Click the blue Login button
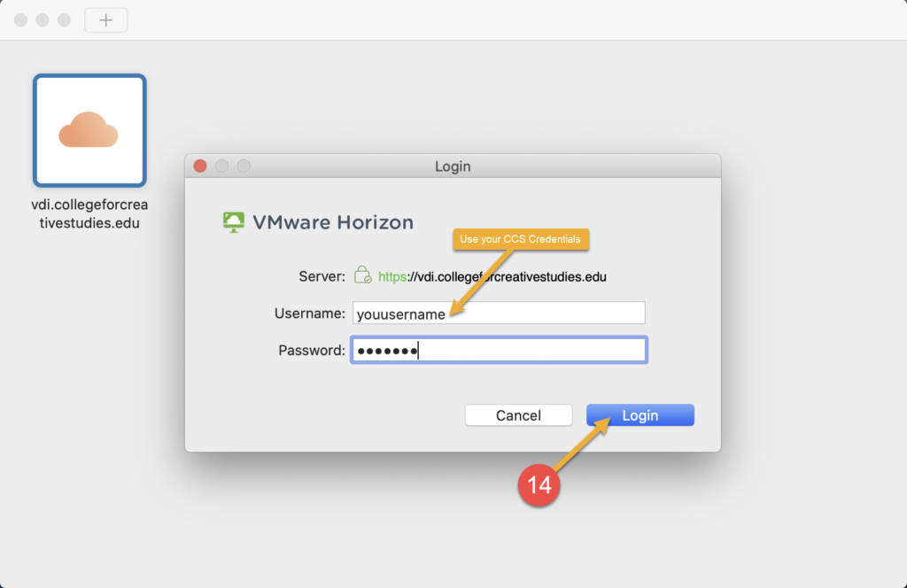Image resolution: width=907 pixels, height=588 pixels. [x=640, y=415]
